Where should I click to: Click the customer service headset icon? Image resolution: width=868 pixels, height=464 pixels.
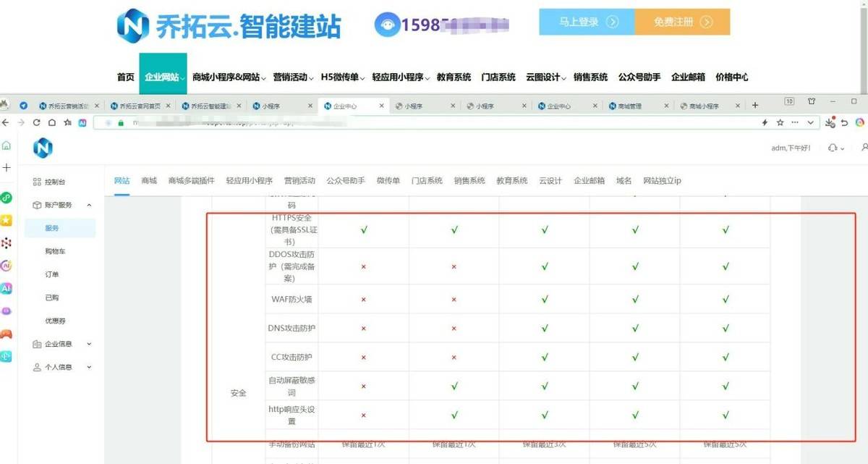[833, 148]
